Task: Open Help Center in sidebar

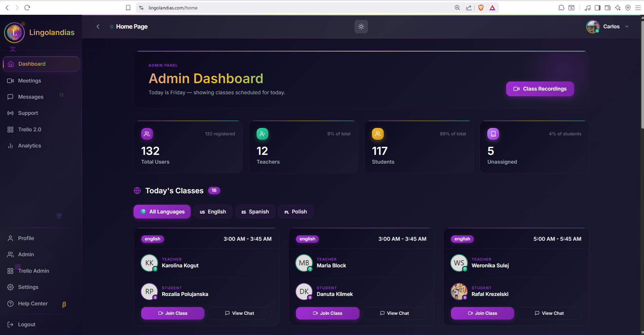Action: coord(33,304)
